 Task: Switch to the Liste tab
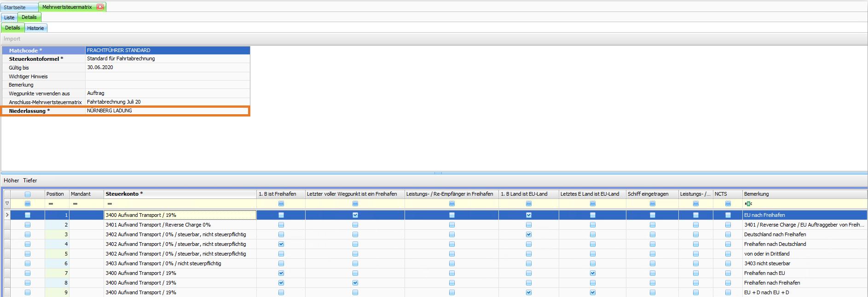click(x=9, y=17)
